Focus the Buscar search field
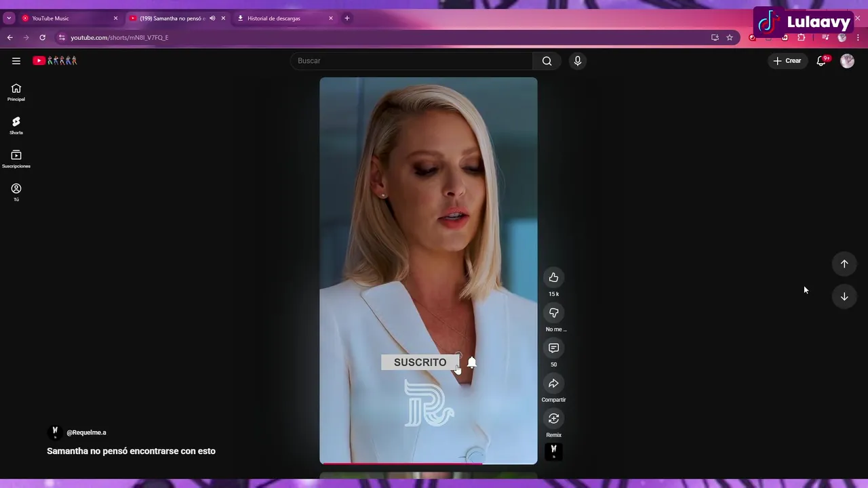Image resolution: width=868 pixels, height=488 pixels. click(412, 61)
